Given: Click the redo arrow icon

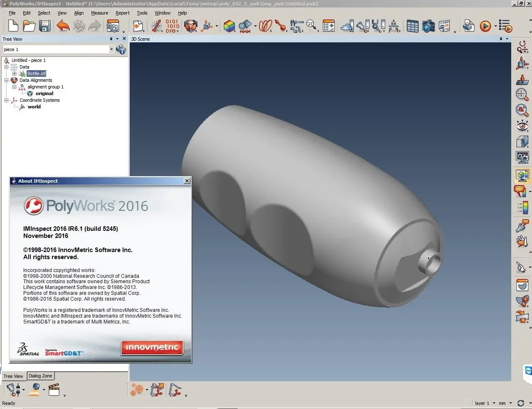Looking at the screenshot, I should 95,26.
